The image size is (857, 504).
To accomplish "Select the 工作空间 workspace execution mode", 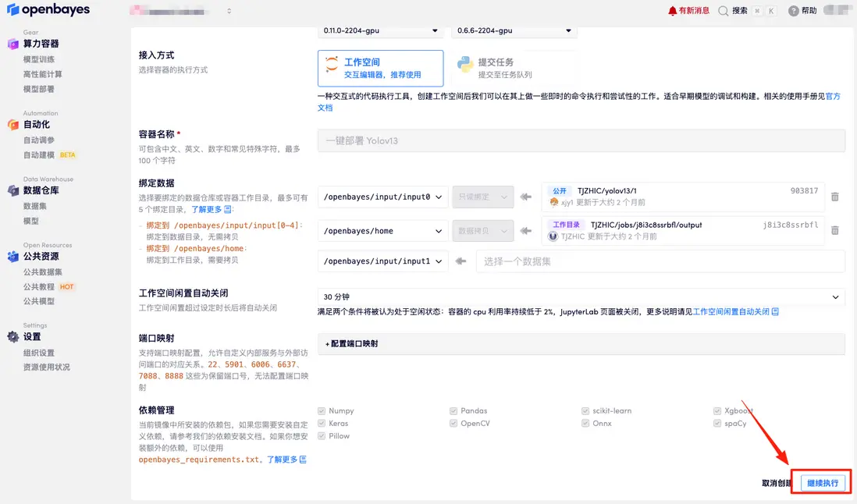I will click(x=380, y=67).
